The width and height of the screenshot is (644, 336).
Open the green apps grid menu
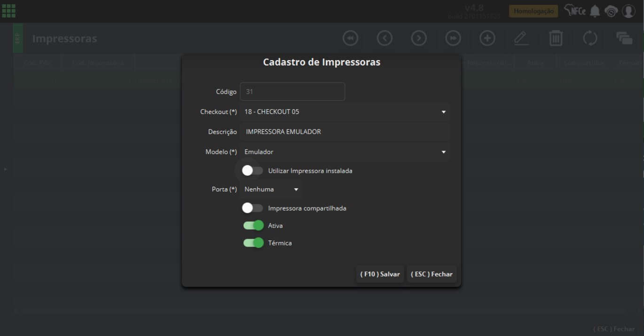tap(8, 10)
